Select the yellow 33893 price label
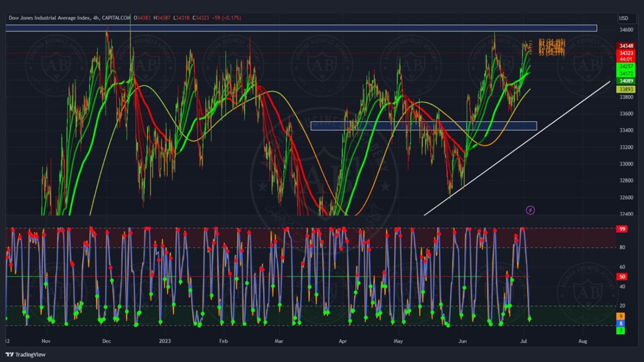644x362 pixels. [x=626, y=89]
